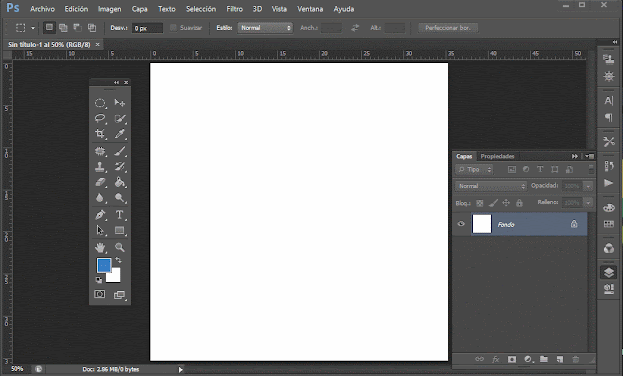Select the Eraser tool
Image resolution: width=623 pixels, height=376 pixels.
tap(100, 182)
